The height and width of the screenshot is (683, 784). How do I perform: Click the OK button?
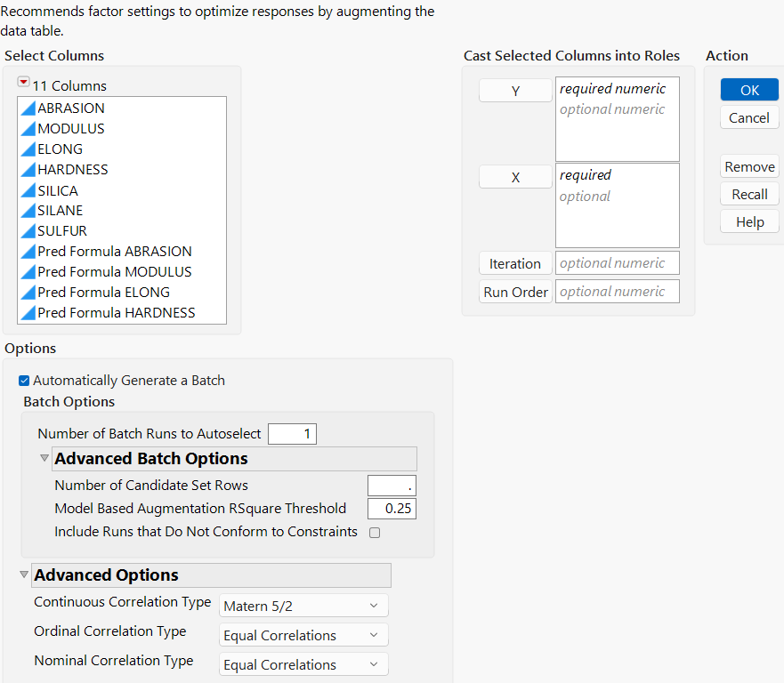pyautogui.click(x=748, y=90)
